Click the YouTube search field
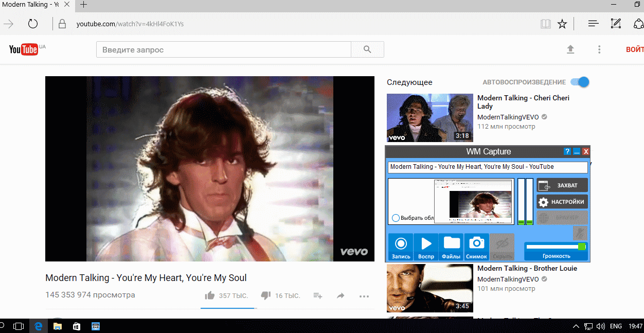The width and height of the screenshot is (644, 333). 224,49
